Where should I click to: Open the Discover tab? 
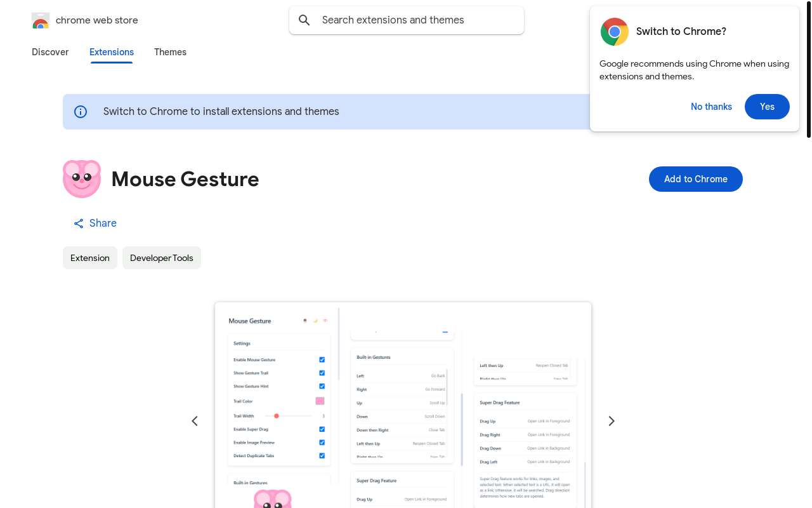tap(50, 52)
